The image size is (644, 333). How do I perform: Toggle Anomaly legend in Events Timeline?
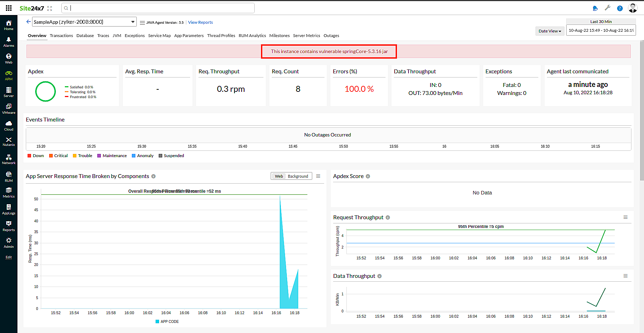pyautogui.click(x=143, y=156)
